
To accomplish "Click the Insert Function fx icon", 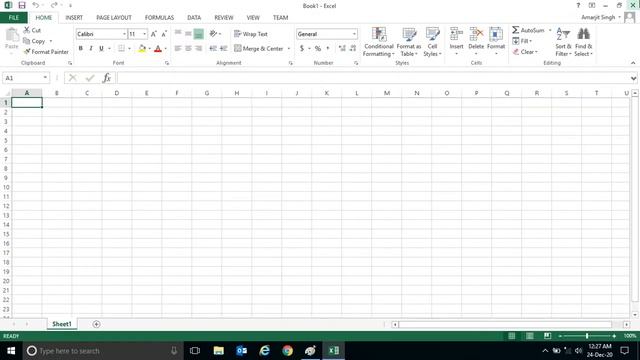I will point(107,78).
